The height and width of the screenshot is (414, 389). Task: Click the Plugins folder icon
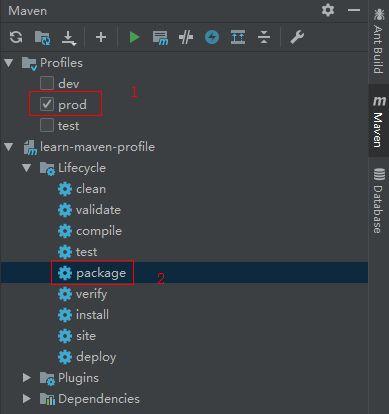tap(47, 378)
